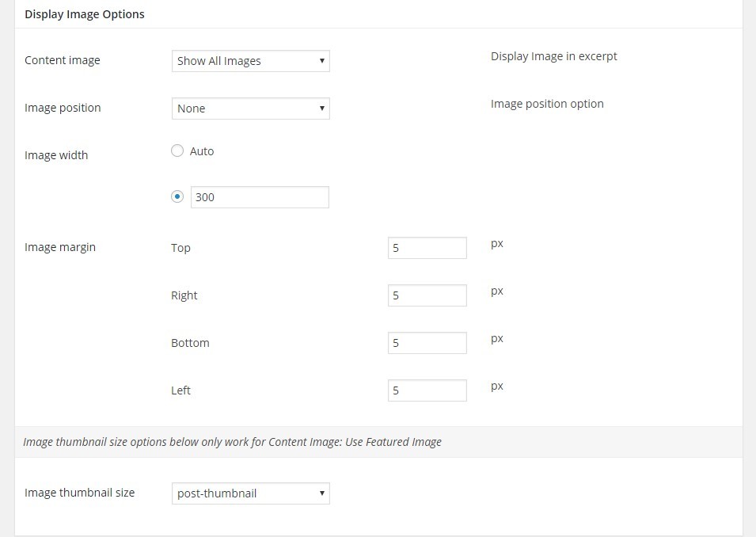The image size is (756, 537).
Task: Click the Right margin input field
Action: pyautogui.click(x=427, y=295)
